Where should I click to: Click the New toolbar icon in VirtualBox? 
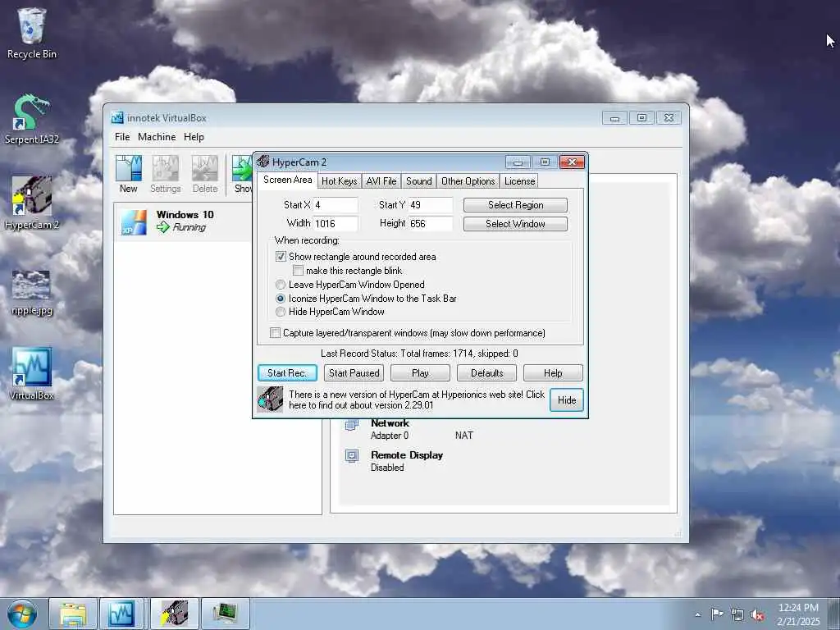pos(129,174)
